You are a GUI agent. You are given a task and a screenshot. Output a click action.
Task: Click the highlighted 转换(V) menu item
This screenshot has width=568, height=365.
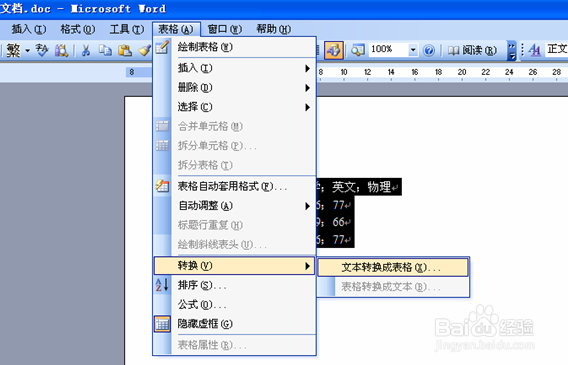(234, 266)
